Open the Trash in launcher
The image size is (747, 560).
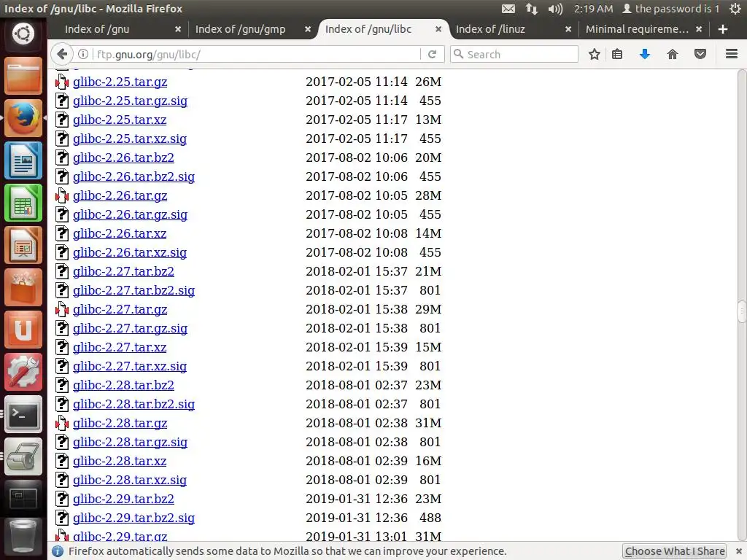[23, 537]
